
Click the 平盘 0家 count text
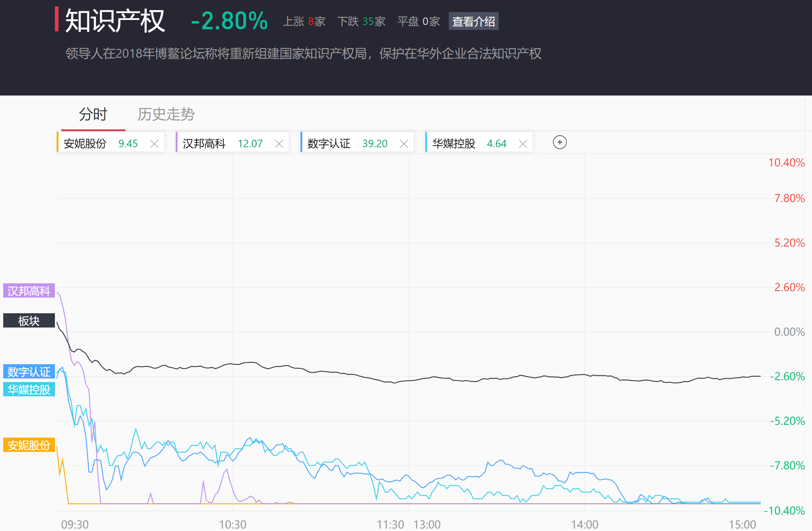(418, 21)
